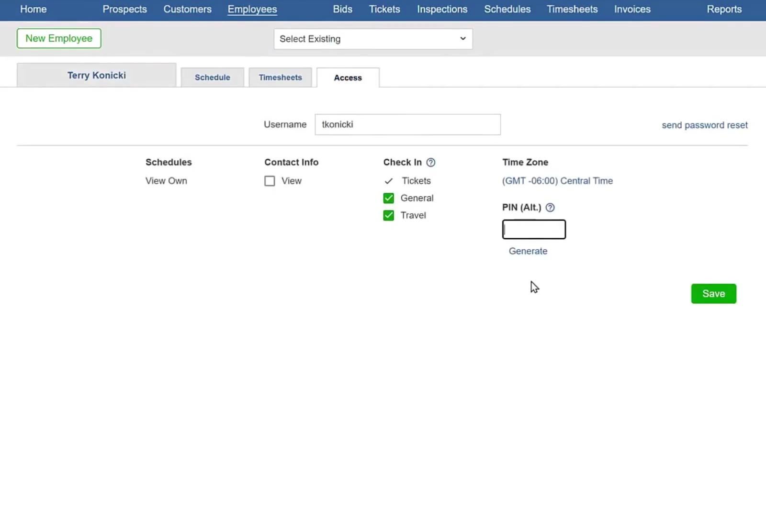Go to the Home menu

point(34,9)
